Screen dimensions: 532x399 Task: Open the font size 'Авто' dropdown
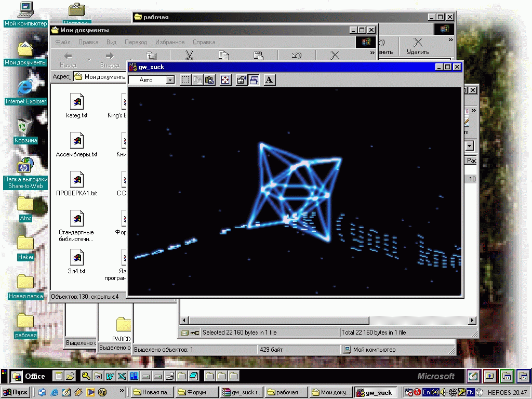170,80
